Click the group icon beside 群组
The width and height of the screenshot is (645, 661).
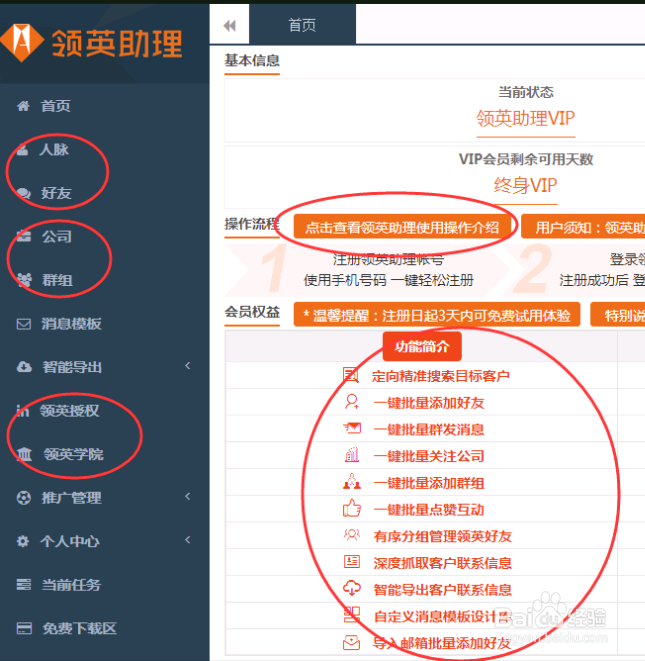pos(24,280)
